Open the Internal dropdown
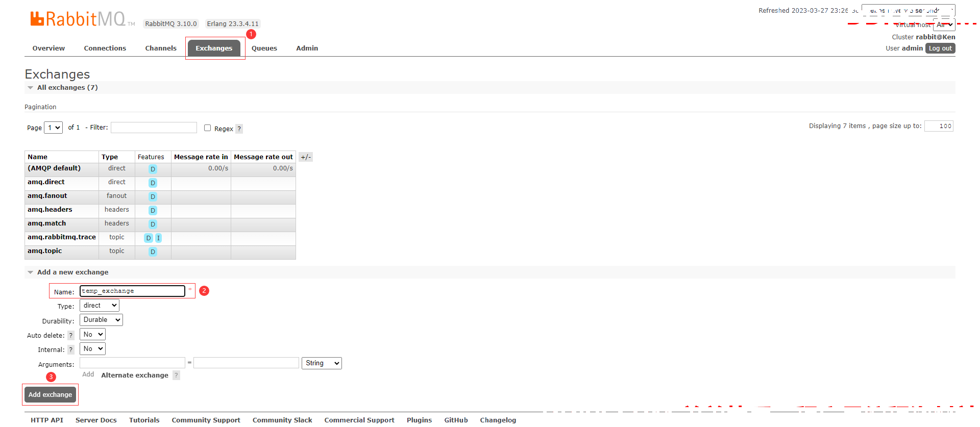The height and width of the screenshot is (427, 980). click(92, 348)
